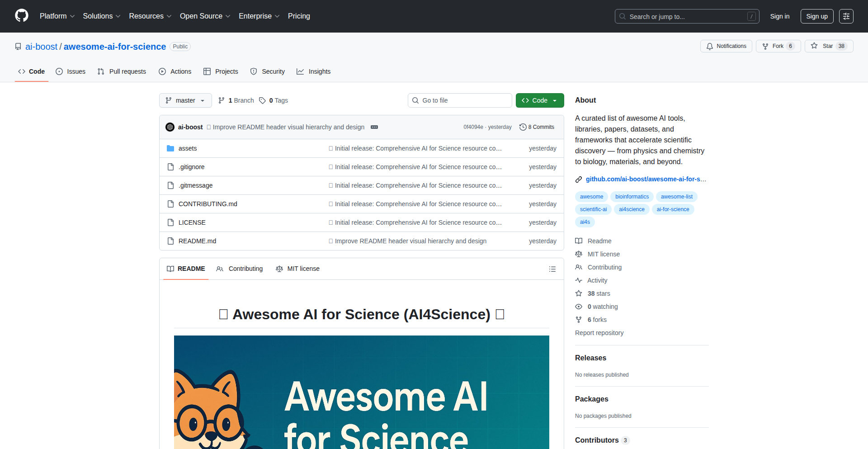Viewport: 868px width, 449px height.
Task: Open the README.md file
Action: tap(197, 241)
